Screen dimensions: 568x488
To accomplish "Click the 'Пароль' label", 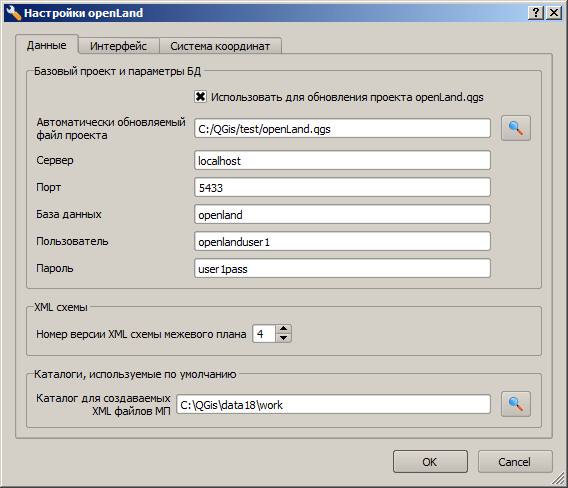I will click(x=55, y=268).
